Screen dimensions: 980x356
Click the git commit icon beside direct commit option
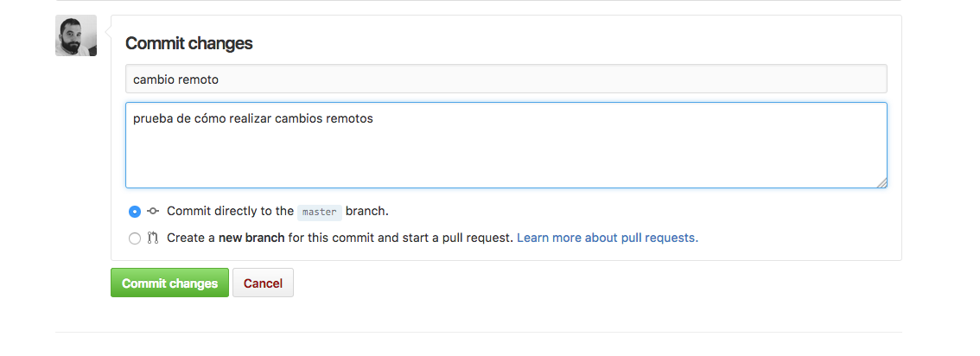click(x=153, y=211)
